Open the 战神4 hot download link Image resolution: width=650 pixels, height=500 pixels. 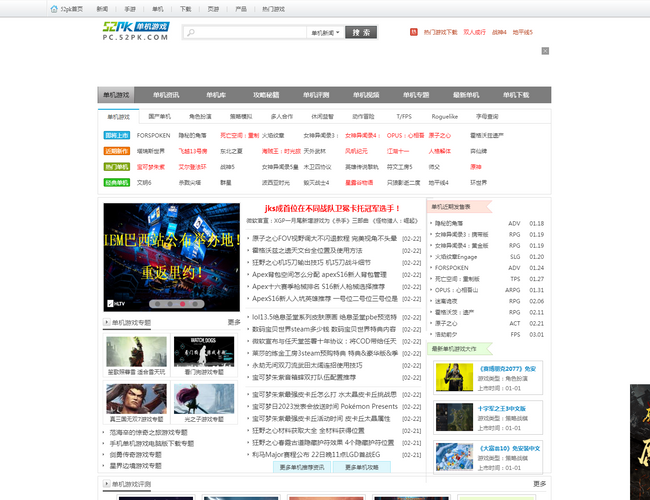(499, 32)
